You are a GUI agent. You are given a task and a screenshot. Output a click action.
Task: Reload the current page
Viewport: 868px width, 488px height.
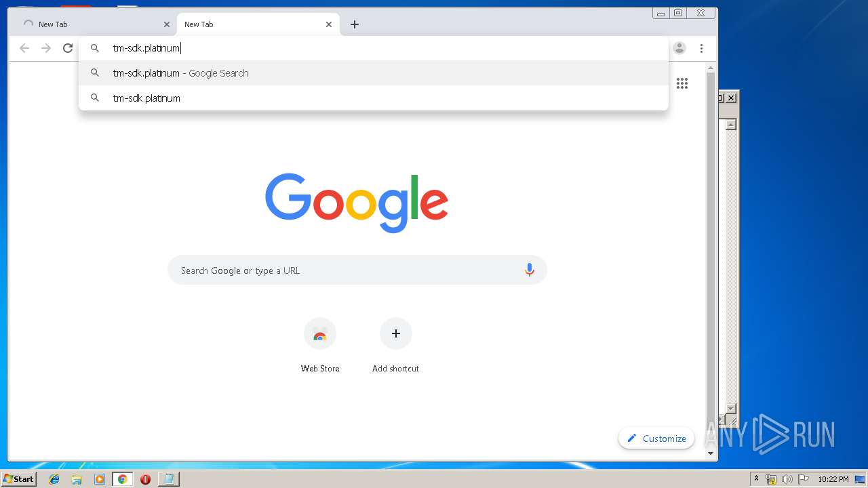point(68,48)
